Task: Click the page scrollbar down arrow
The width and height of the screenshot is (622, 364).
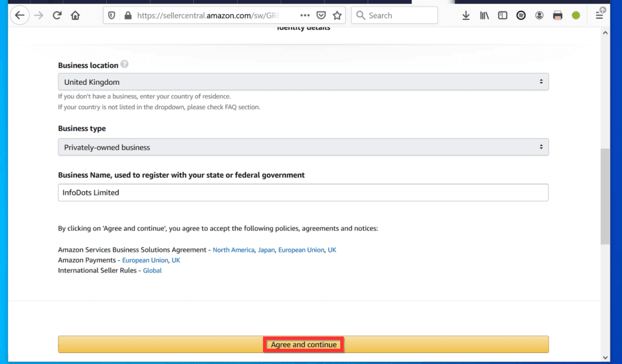Action: click(x=605, y=357)
